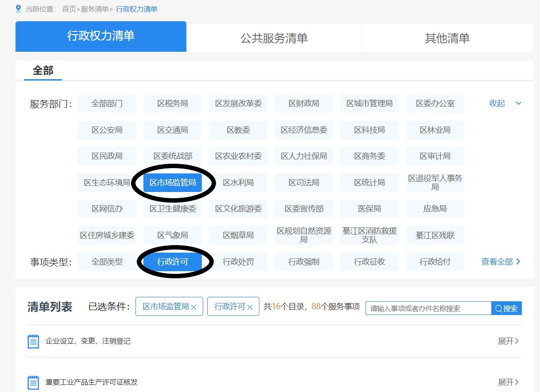Screen dimensions: 540x392
Task: Remove the 行政许可 filter tag
Action: (x=250, y=307)
